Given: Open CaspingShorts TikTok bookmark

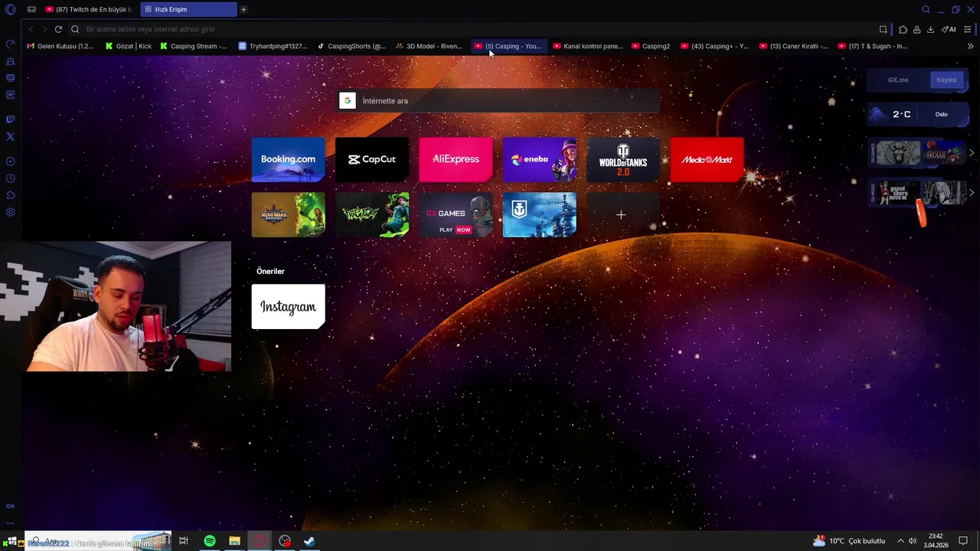Looking at the screenshot, I should pyautogui.click(x=352, y=46).
